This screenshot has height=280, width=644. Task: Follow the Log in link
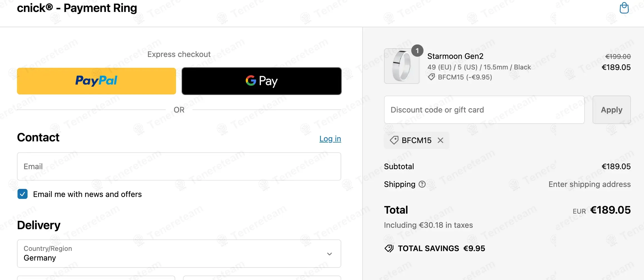click(x=330, y=139)
